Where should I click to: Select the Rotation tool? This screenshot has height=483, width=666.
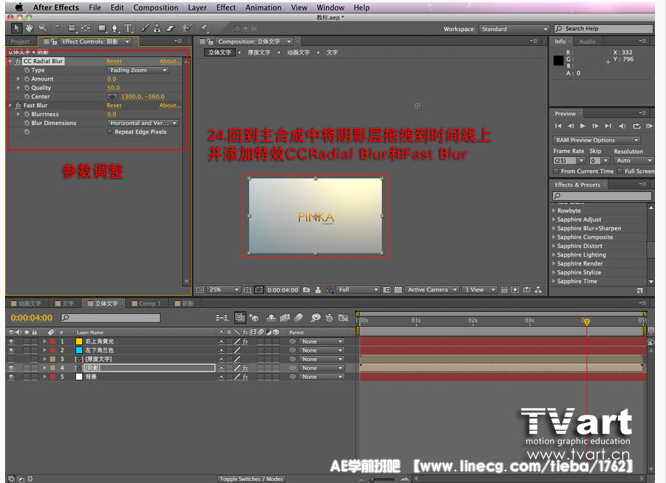(x=59, y=28)
